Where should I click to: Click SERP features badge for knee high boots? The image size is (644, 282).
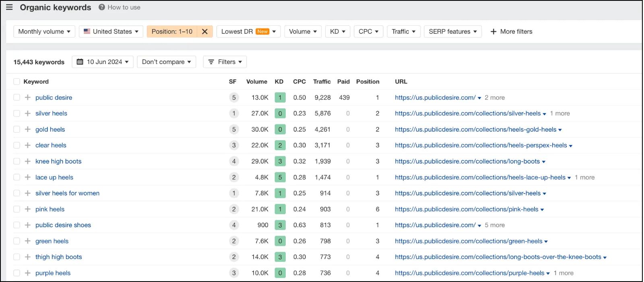(x=234, y=161)
